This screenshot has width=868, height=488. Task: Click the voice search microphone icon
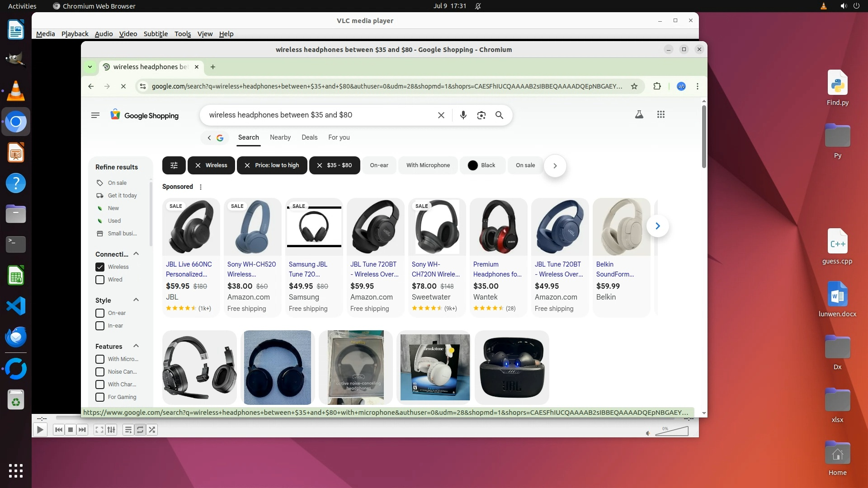(463, 115)
